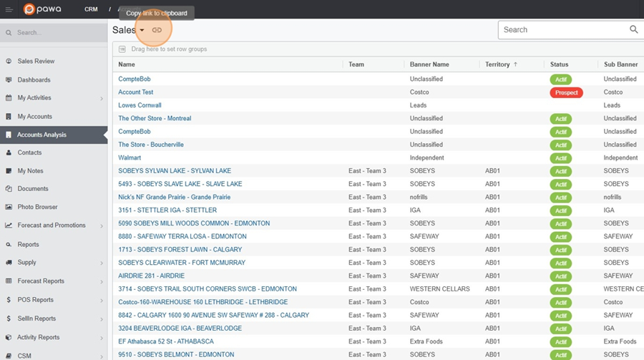Click WESTERN CELLARS banner name cell
This screenshot has width=644, height=360.
point(439,289)
